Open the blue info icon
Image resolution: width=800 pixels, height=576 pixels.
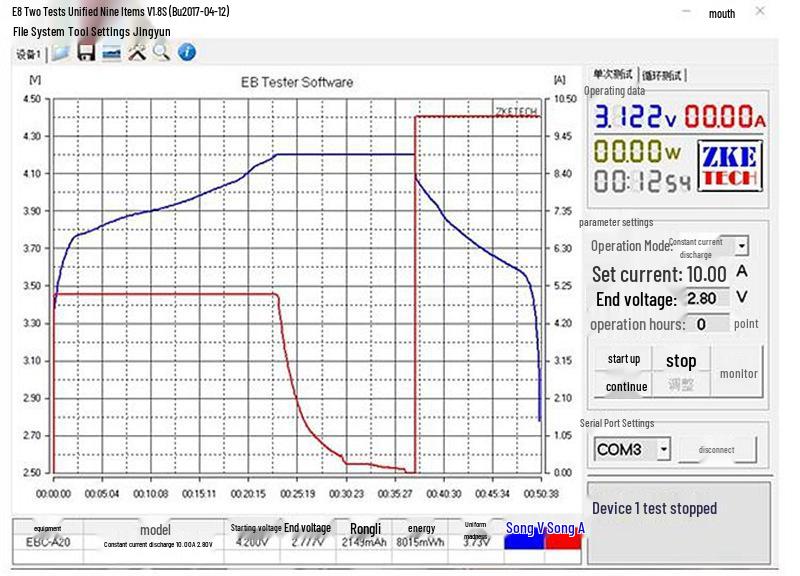point(187,53)
